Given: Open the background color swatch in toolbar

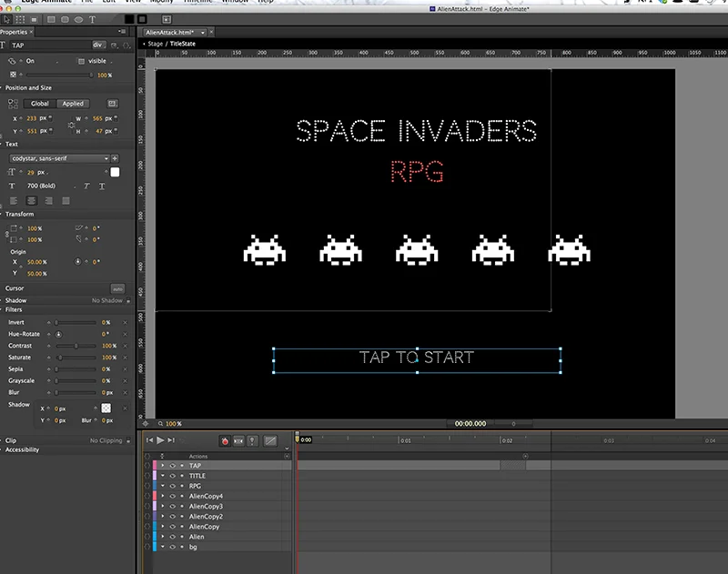Looking at the screenshot, I should [129, 19].
